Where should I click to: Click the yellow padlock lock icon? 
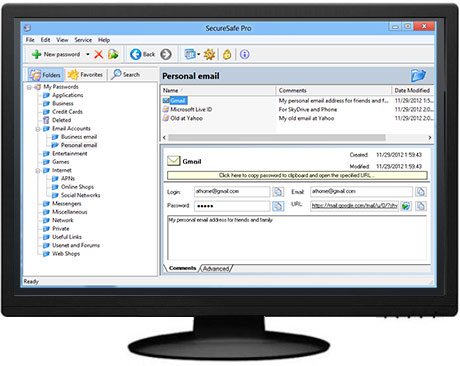point(227,54)
